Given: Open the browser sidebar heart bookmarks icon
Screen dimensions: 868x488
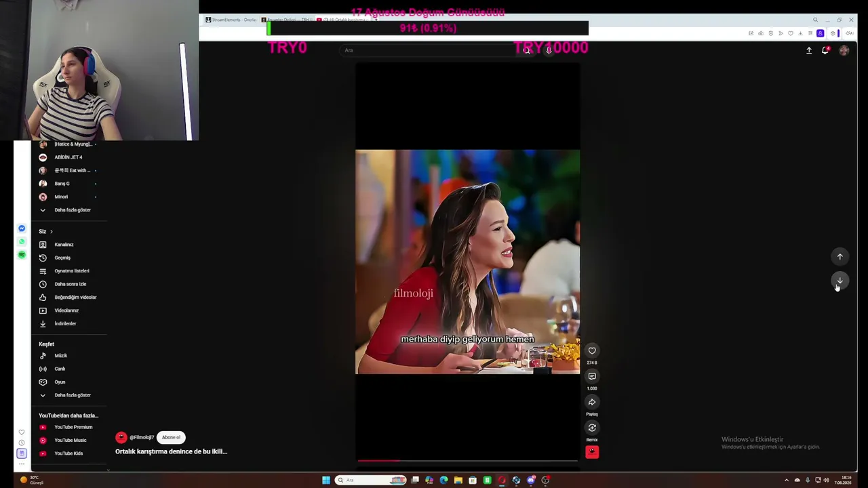Looking at the screenshot, I should [x=22, y=432].
